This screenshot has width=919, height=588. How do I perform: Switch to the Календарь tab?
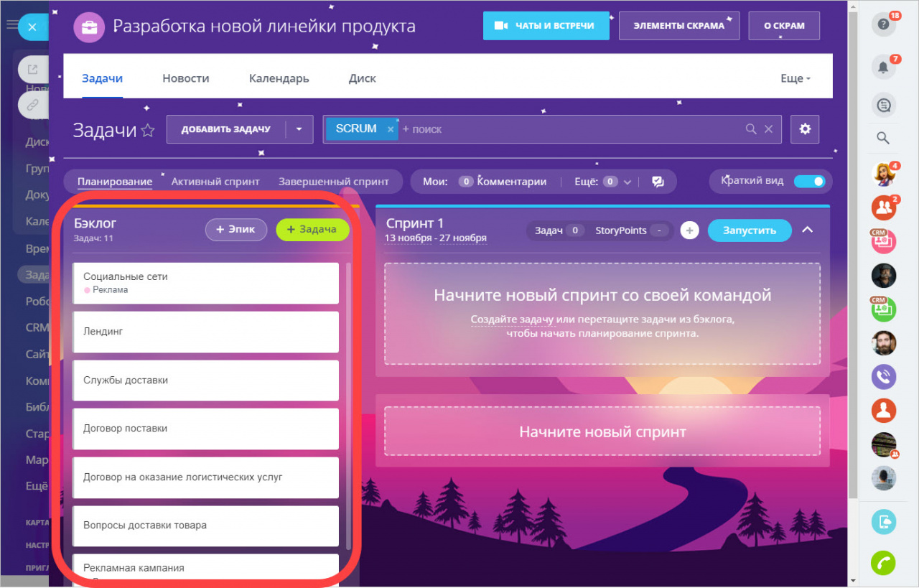[x=279, y=78]
